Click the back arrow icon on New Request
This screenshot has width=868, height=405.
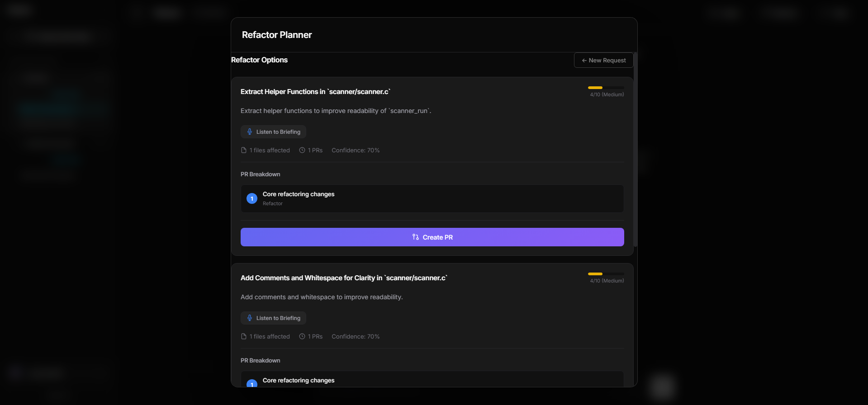(x=584, y=60)
